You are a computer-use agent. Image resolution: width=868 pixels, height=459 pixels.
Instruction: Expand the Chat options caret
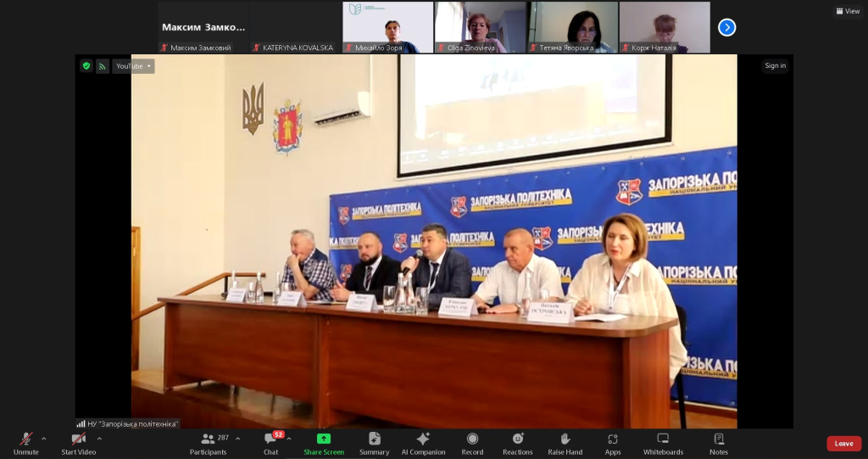[x=288, y=439]
